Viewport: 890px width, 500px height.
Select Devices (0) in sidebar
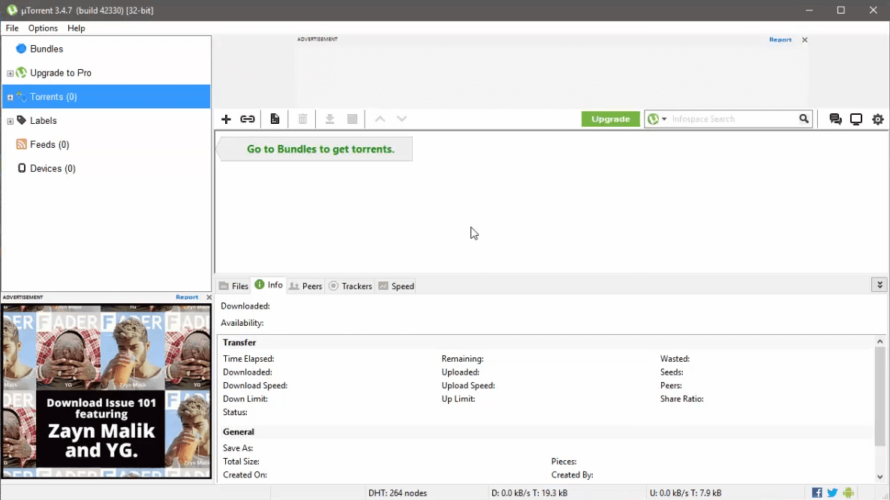[52, 168]
